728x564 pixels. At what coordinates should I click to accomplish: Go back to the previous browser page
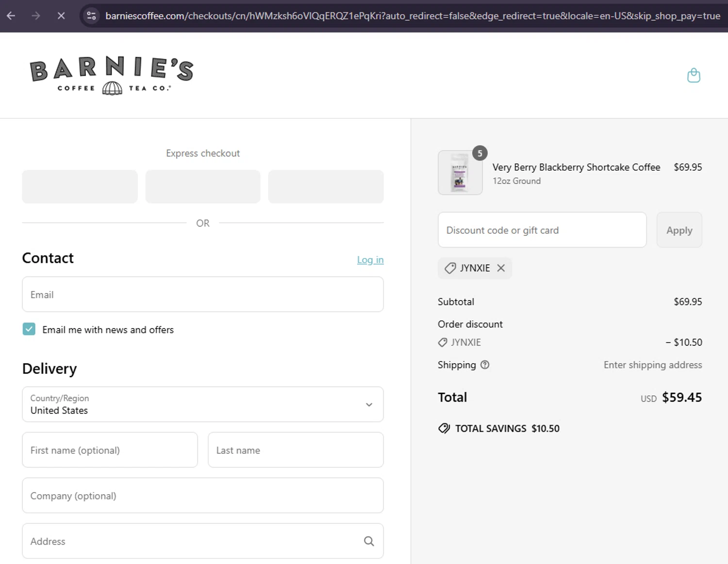coord(11,16)
